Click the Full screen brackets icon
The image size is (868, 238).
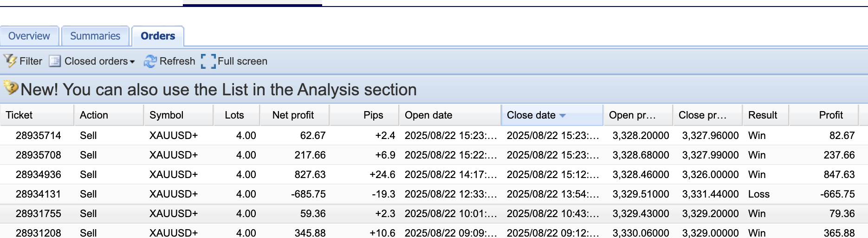pos(208,61)
